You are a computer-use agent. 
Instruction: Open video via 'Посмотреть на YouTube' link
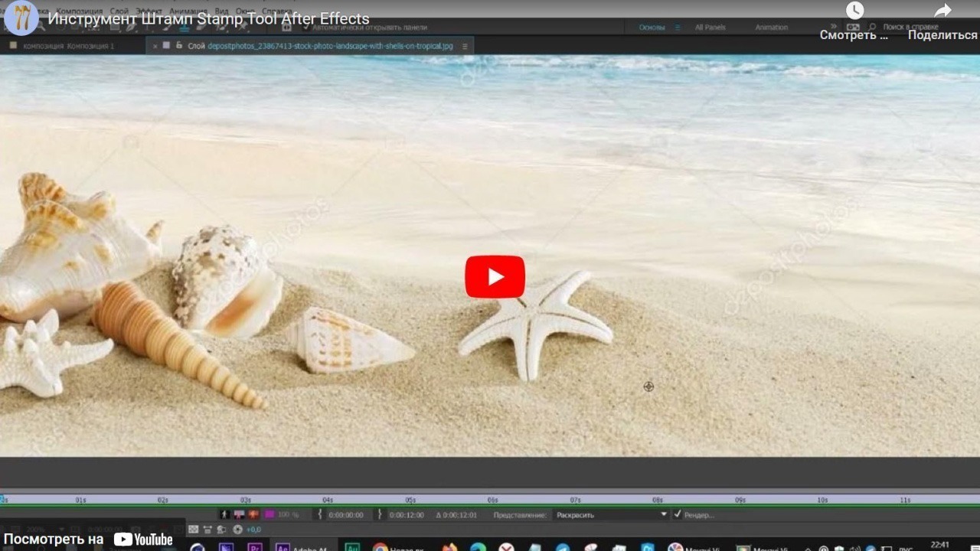[x=89, y=539]
